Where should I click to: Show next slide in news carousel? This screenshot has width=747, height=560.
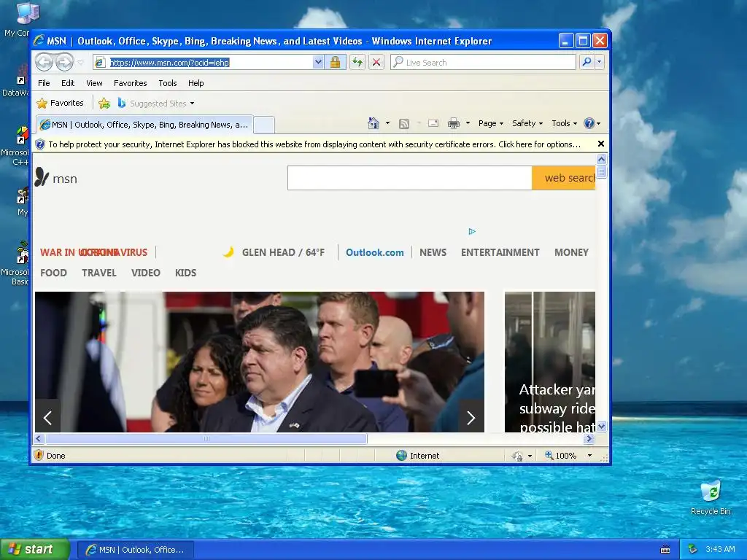tap(471, 418)
